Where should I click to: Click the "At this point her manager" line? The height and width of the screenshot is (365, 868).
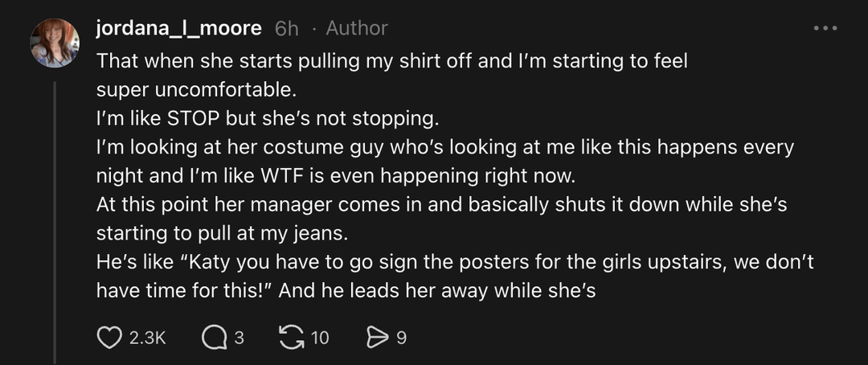point(441,205)
